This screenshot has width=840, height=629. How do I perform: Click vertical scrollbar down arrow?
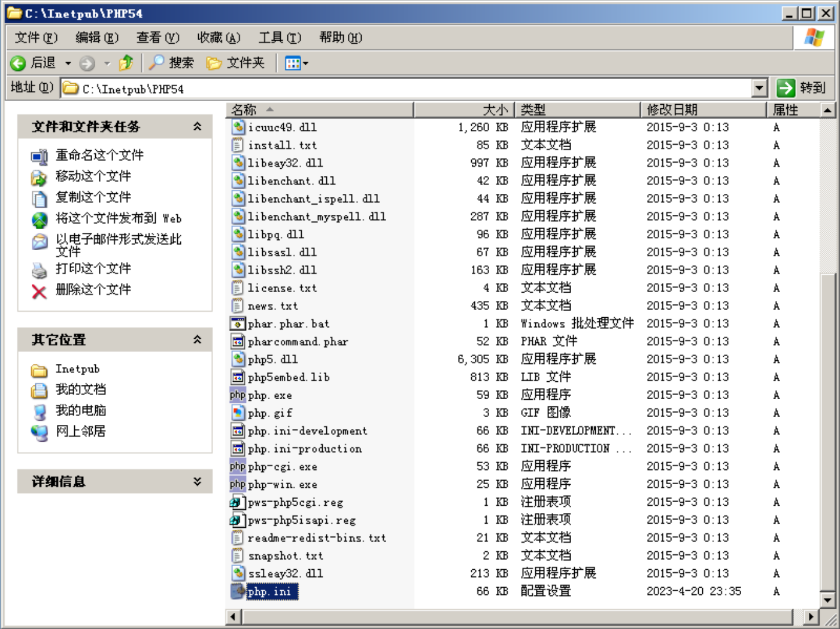pos(827,599)
